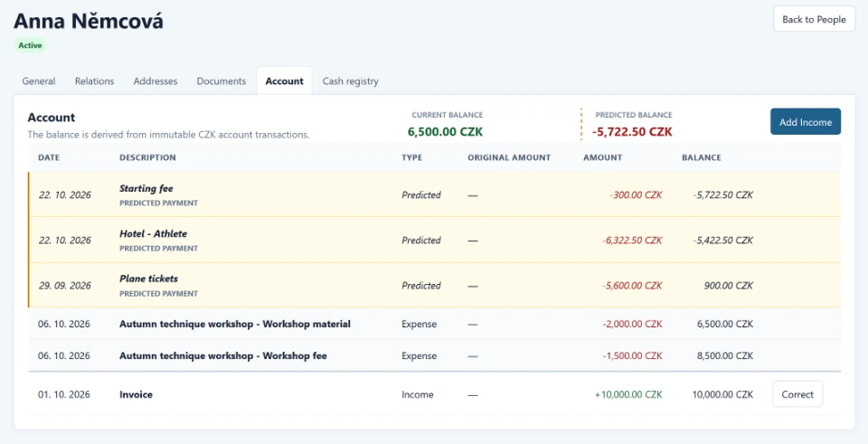
Task: Click the Anna Němcová page heading
Action: click(89, 21)
